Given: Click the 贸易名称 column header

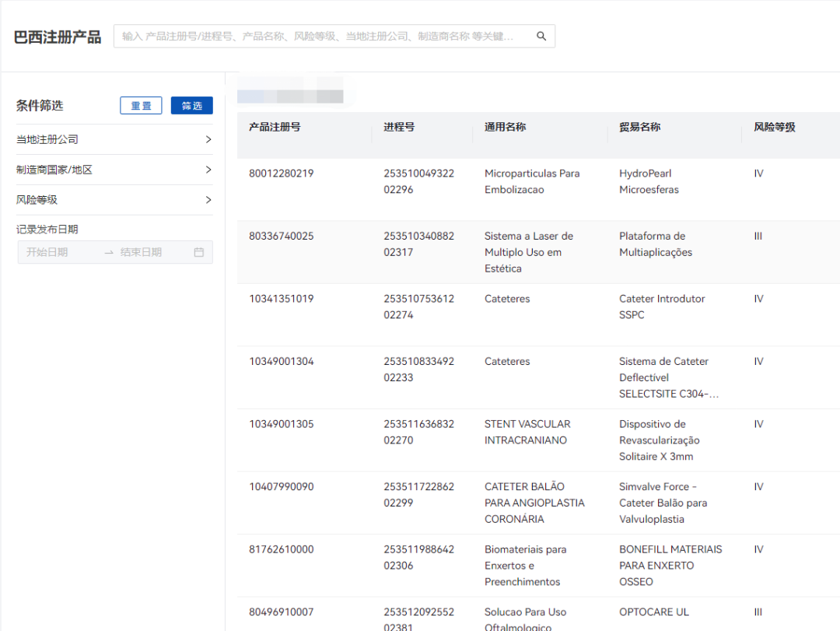Looking at the screenshot, I should [x=639, y=127].
